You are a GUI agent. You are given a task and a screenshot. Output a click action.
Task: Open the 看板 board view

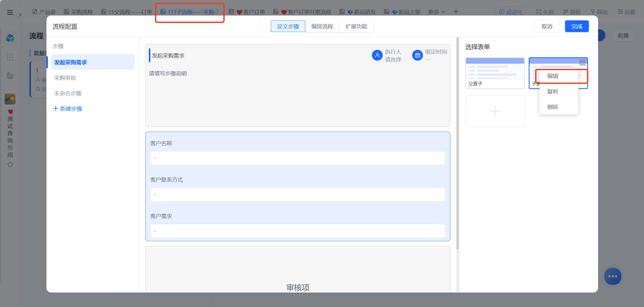tap(572, 12)
